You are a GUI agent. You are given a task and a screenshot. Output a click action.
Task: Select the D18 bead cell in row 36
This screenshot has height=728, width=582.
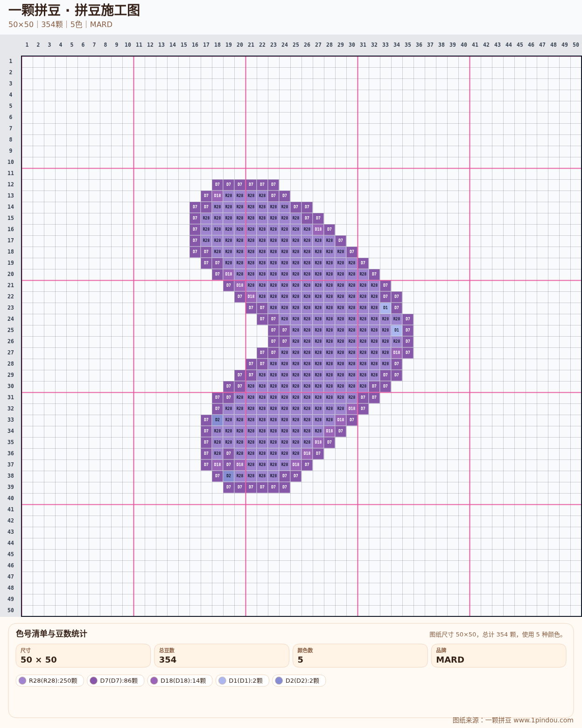307,453
